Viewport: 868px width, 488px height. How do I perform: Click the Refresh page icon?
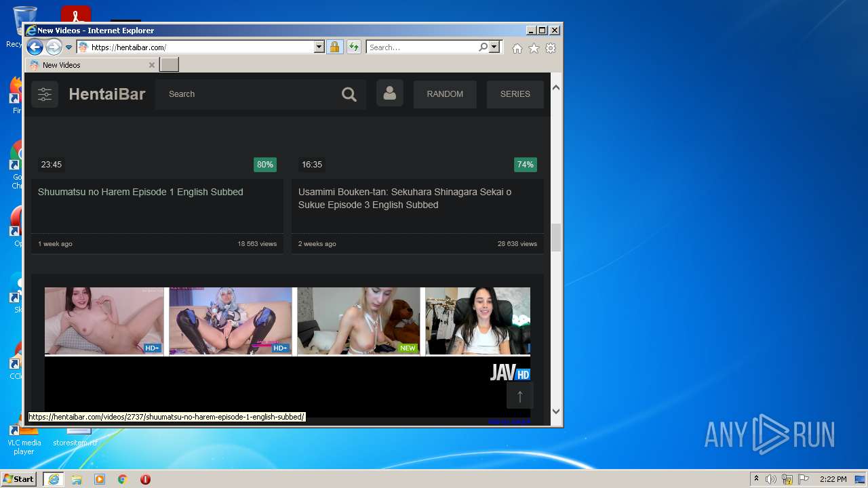(x=353, y=47)
